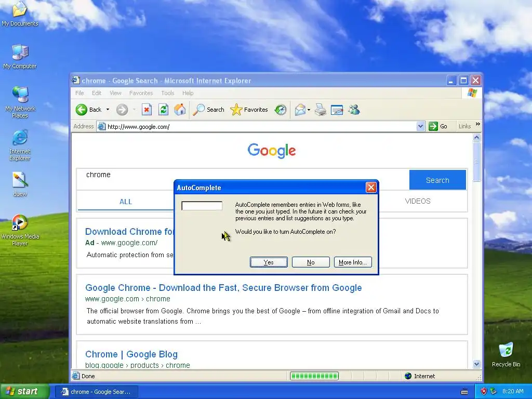Click the keyboard icon in taskbar
Screen dimensions: 532x399
coord(464,392)
